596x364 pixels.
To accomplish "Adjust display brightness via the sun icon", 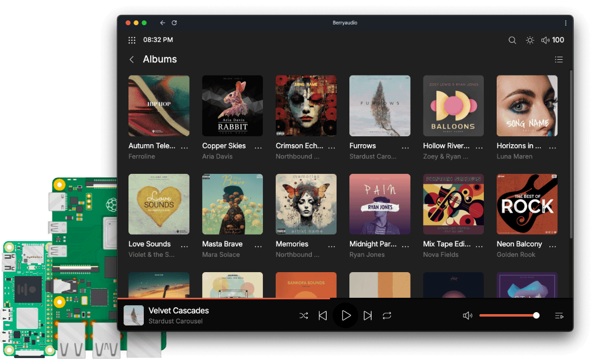I will (530, 40).
